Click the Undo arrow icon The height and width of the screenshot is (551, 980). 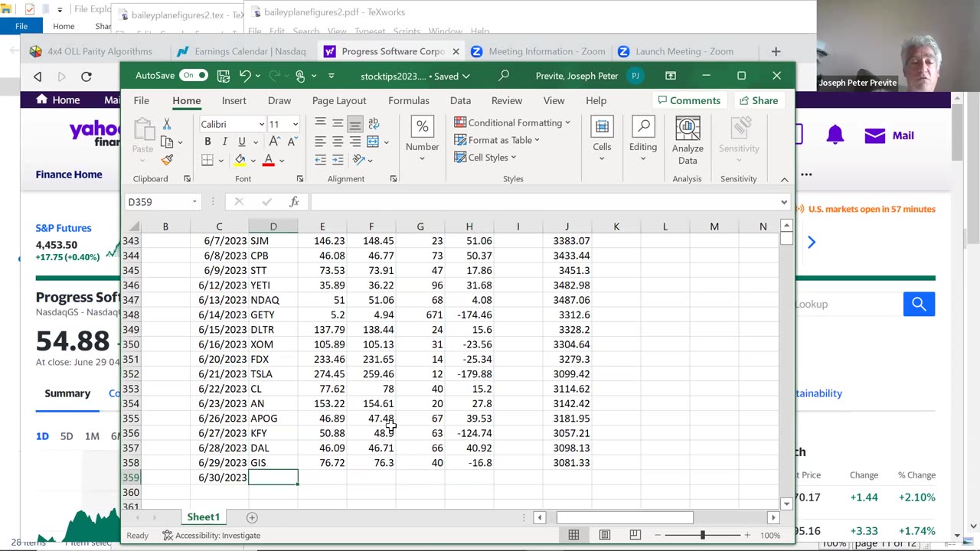245,76
